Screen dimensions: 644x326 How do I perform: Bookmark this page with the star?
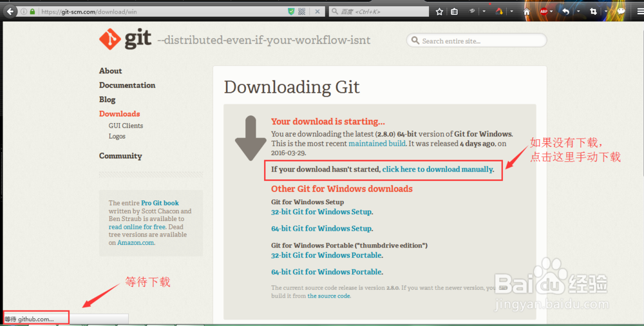439,12
